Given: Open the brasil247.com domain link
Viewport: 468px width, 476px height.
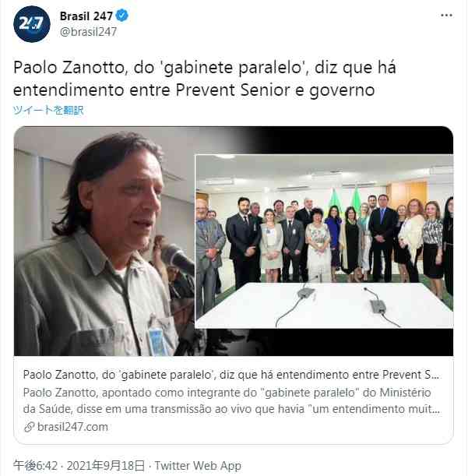Looking at the screenshot, I should (x=72, y=427).
